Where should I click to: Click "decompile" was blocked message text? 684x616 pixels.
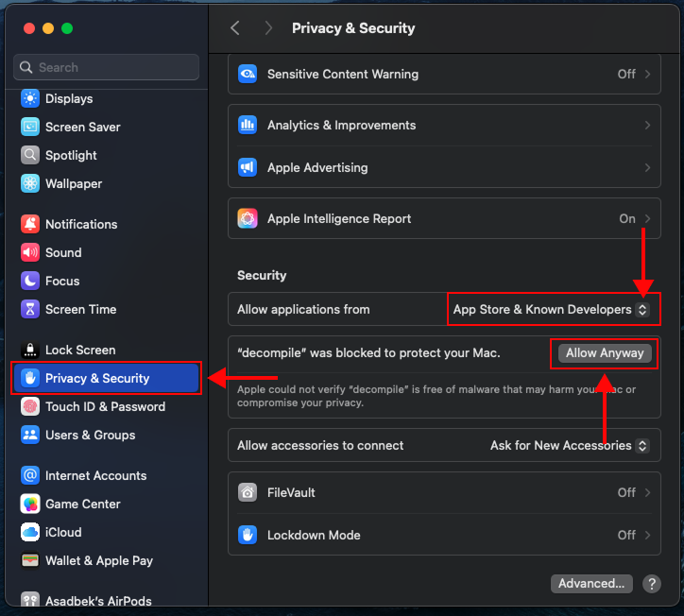coord(368,353)
